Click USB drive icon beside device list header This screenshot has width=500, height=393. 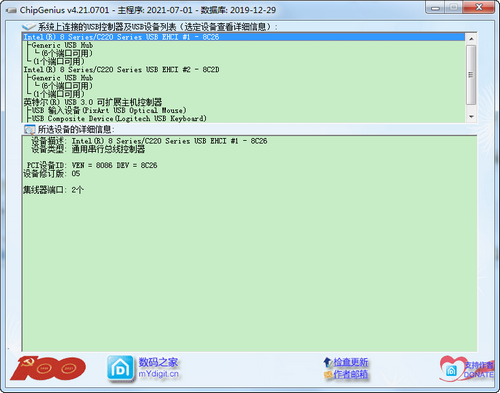click(x=29, y=27)
